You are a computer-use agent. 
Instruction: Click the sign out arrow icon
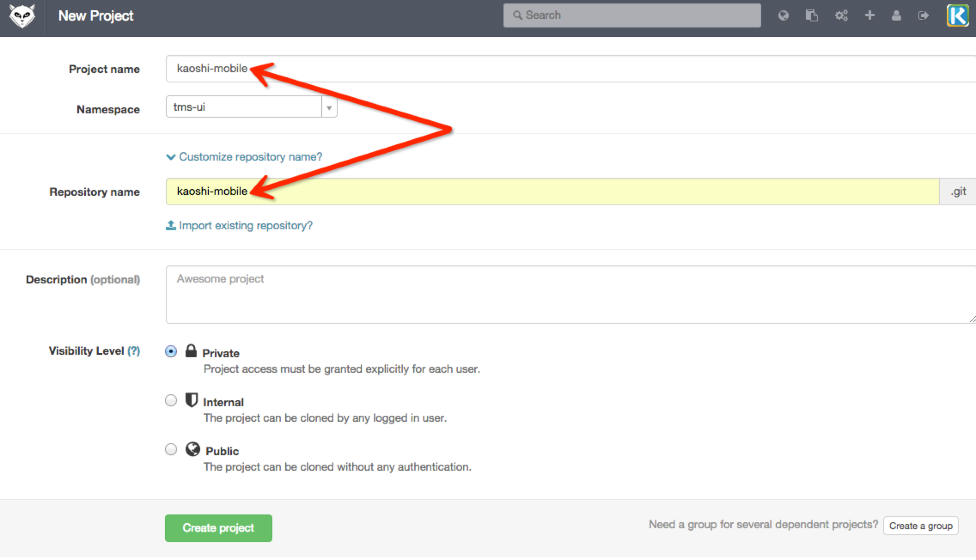coord(923,16)
